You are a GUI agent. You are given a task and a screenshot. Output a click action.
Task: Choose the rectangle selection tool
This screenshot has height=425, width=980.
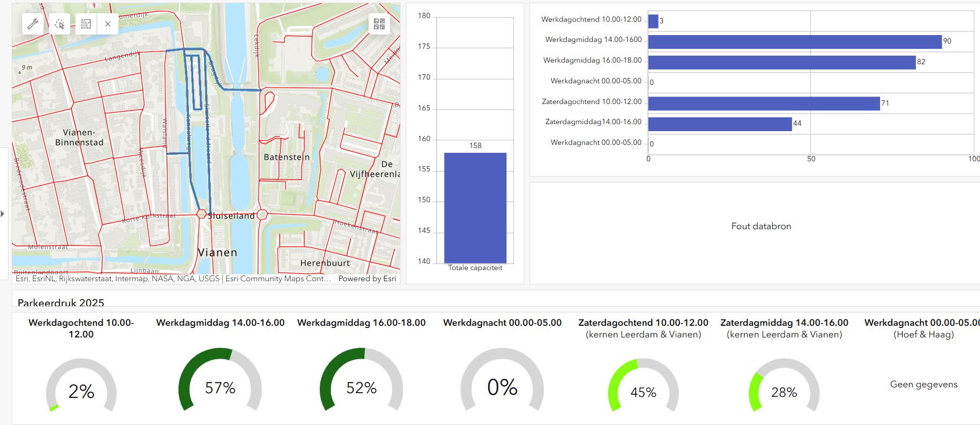click(x=86, y=24)
